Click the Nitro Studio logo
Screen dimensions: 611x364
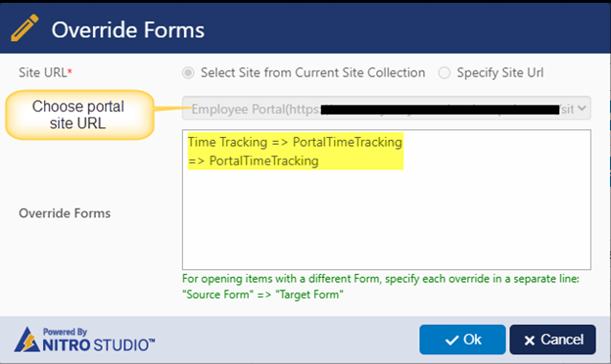point(84,340)
